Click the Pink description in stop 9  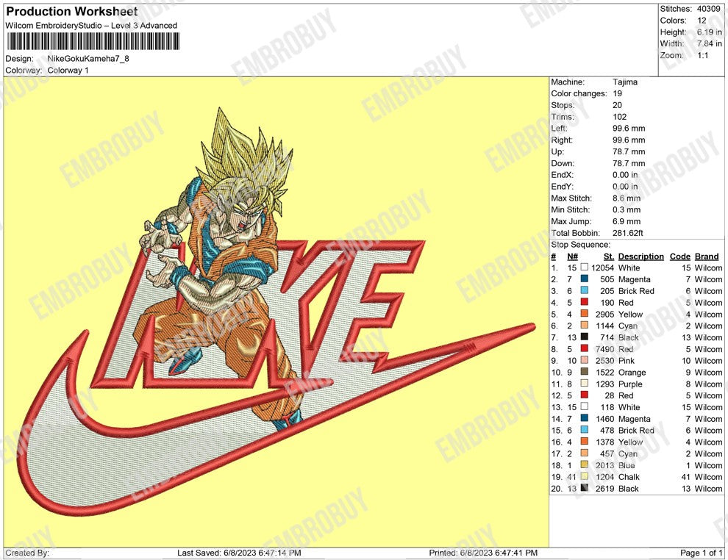coord(627,361)
